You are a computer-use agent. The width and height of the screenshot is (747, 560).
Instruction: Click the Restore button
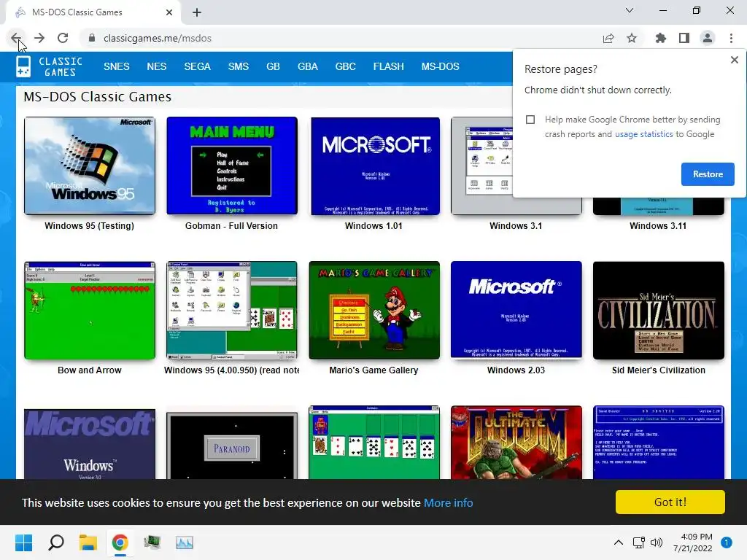pos(708,174)
